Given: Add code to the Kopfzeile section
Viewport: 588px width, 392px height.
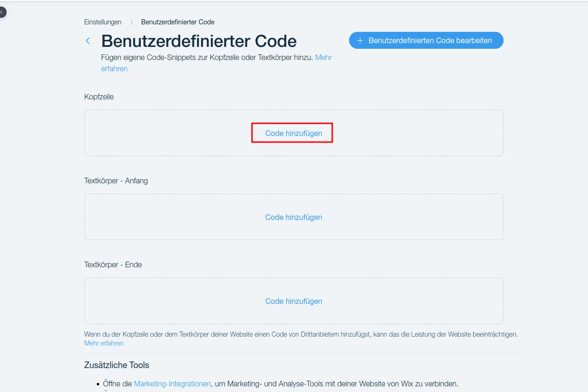Looking at the screenshot, I should click(294, 133).
